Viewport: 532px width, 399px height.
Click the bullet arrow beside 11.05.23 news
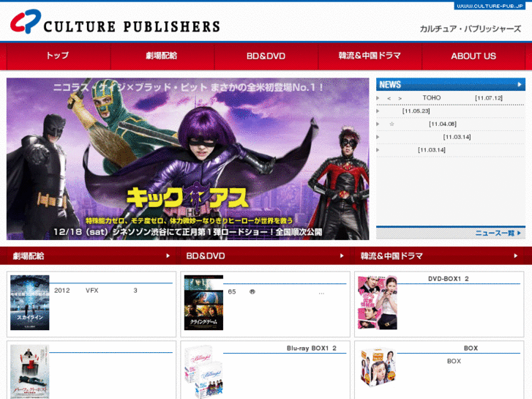378,111
